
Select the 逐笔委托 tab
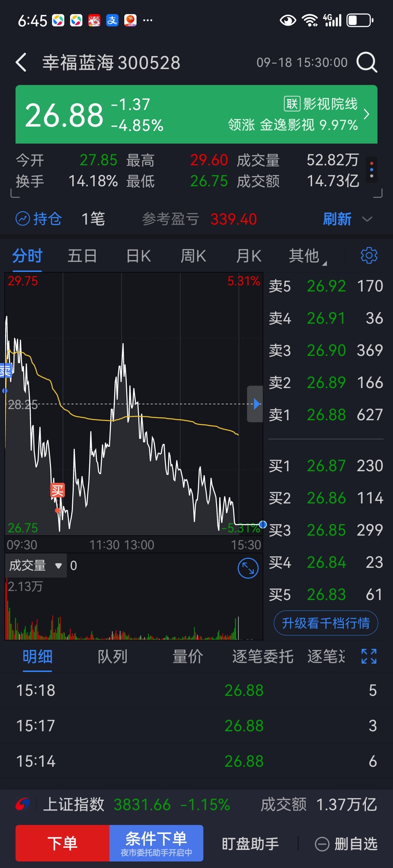click(263, 656)
